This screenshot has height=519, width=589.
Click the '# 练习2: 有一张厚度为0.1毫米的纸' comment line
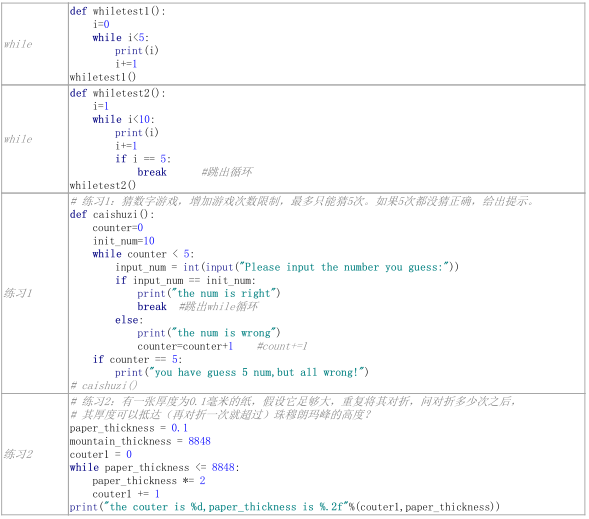point(293,402)
